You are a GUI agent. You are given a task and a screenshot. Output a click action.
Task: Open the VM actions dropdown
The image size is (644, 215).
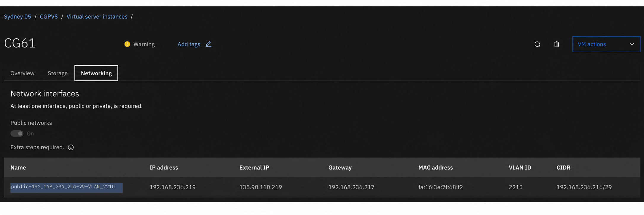tap(606, 44)
